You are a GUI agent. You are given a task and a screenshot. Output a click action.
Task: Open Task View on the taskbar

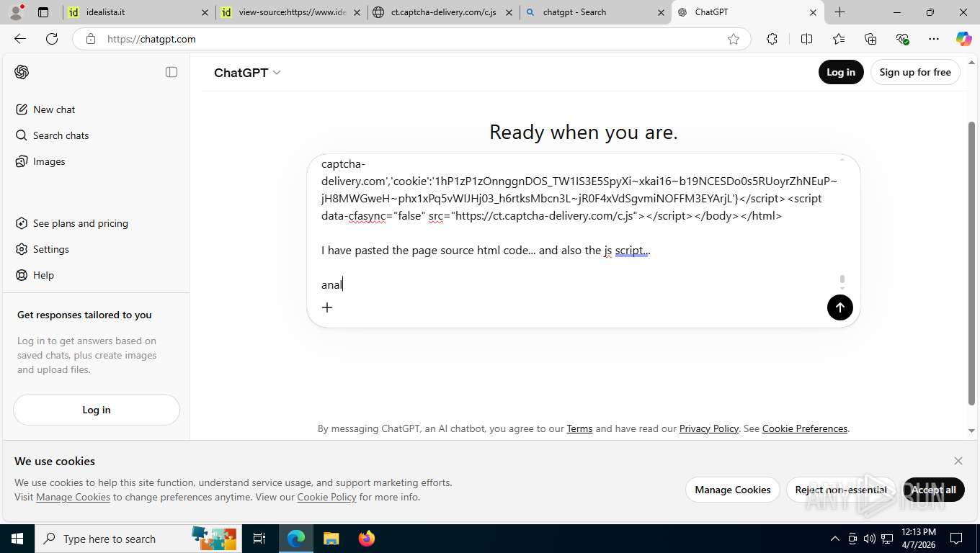point(259,539)
